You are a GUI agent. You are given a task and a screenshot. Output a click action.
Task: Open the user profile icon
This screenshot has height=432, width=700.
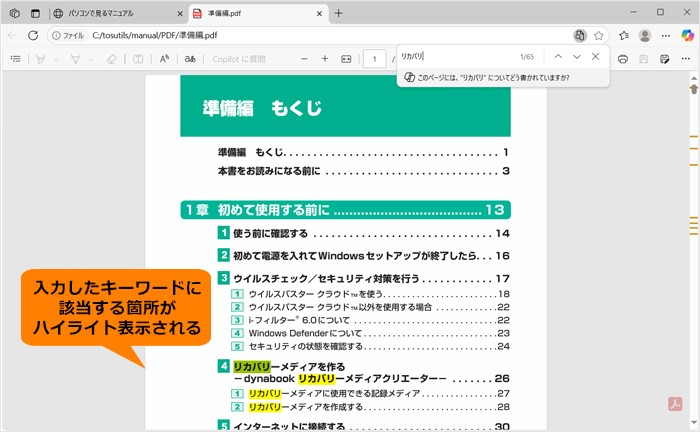pos(645,35)
